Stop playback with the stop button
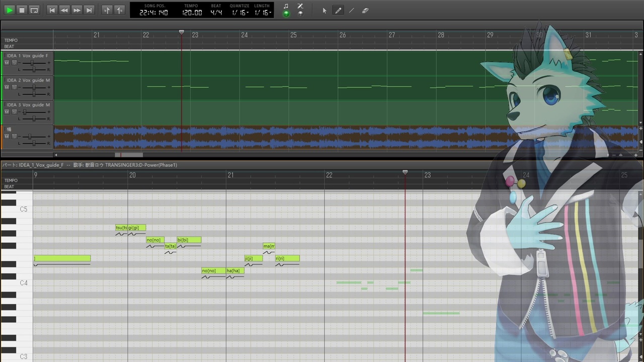 coord(22,10)
